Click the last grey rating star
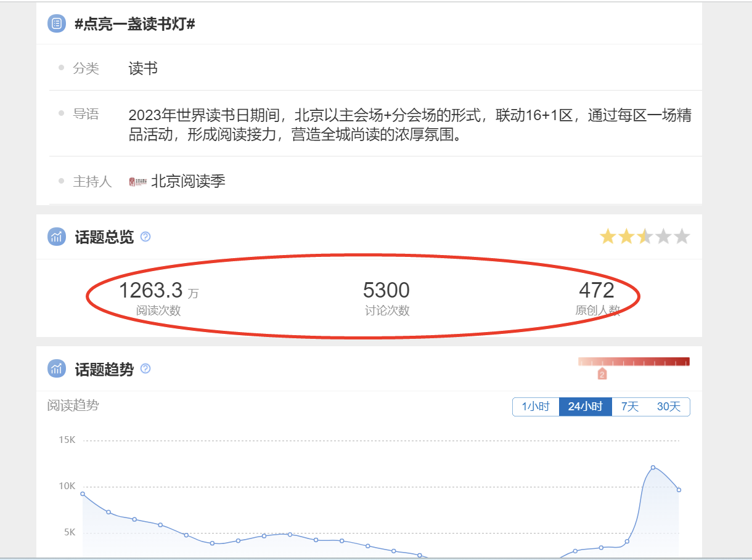Viewport: 752px width, 560px height. [682, 237]
